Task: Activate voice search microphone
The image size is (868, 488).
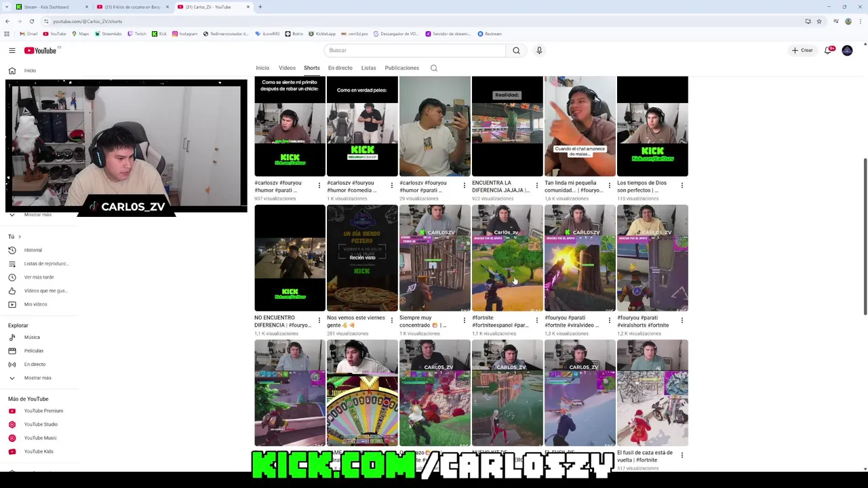Action: point(539,50)
